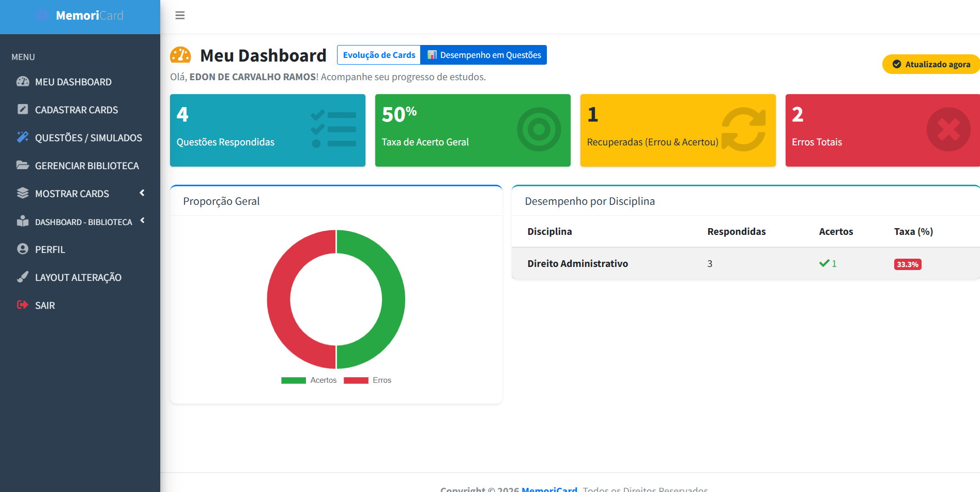Expand the Mostrar Cards submenu arrow
Screen dimensions: 980x492
142,193
